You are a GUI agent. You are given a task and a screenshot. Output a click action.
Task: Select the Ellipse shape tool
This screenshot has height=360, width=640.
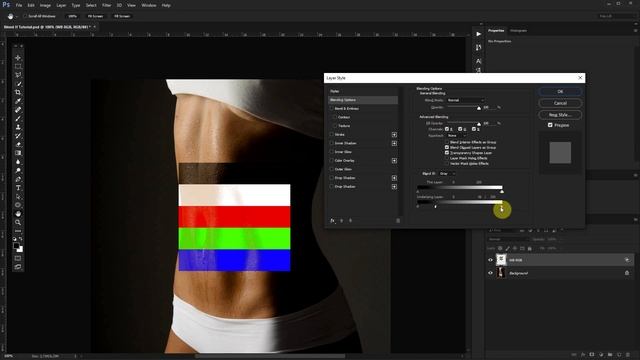[x=18, y=205]
